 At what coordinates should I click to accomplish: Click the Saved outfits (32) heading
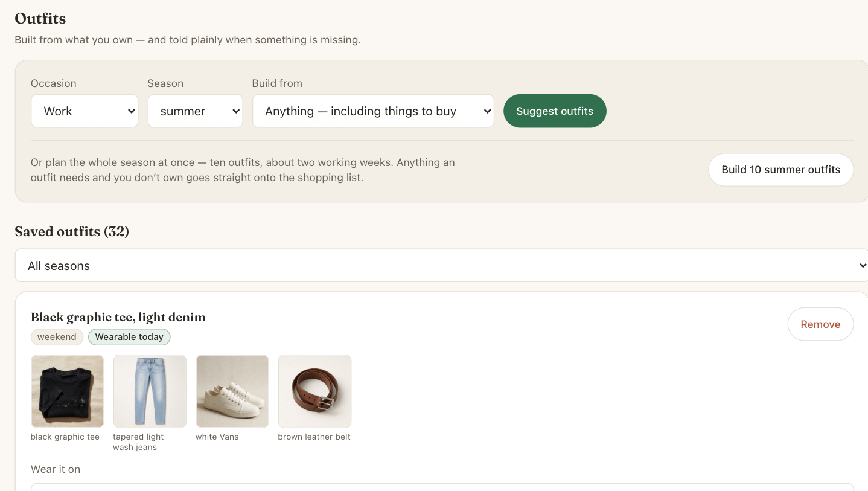point(72,232)
